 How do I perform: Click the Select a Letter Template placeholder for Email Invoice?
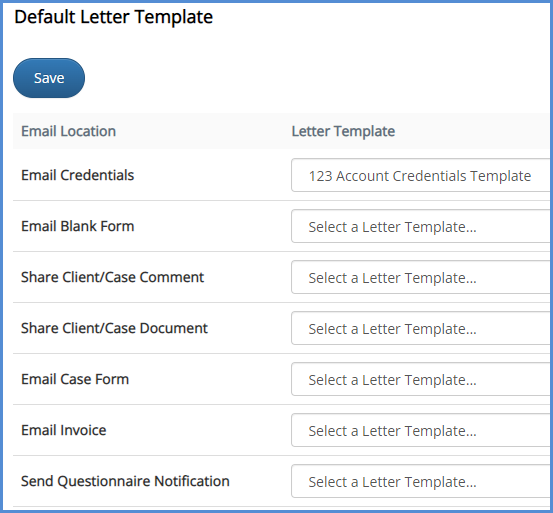click(393, 431)
